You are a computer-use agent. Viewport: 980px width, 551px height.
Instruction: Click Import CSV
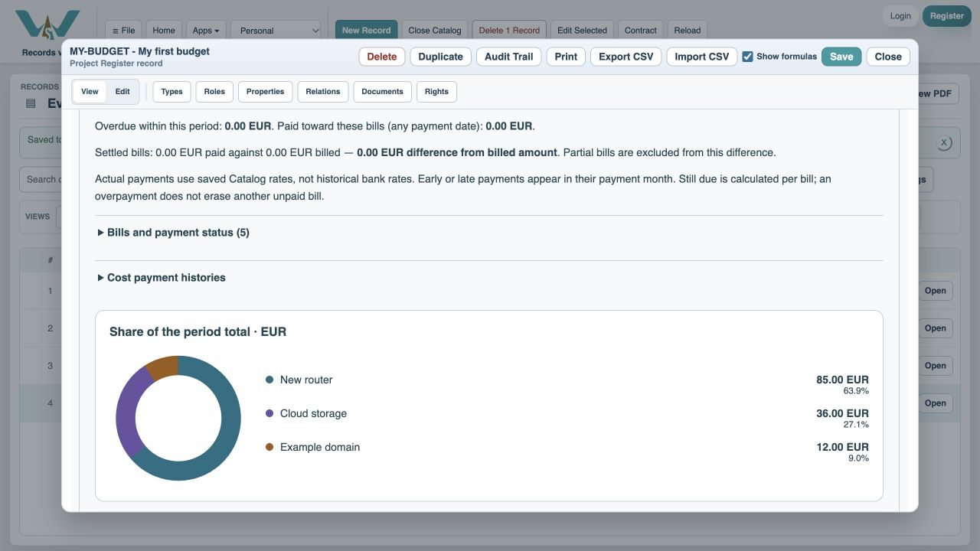[702, 57]
